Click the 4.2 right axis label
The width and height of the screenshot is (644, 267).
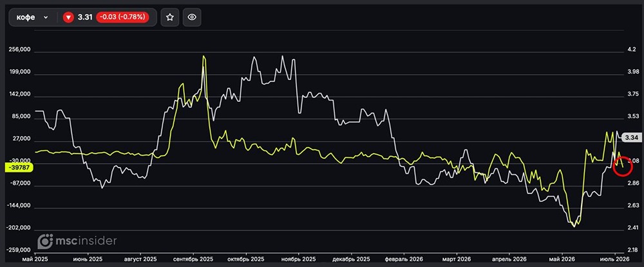[x=632, y=50]
